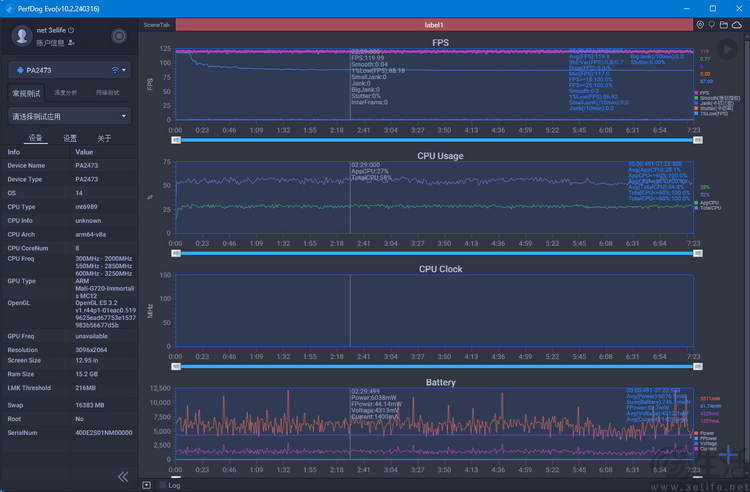Click the SceneTab label
The image size is (750, 492).
156,25
